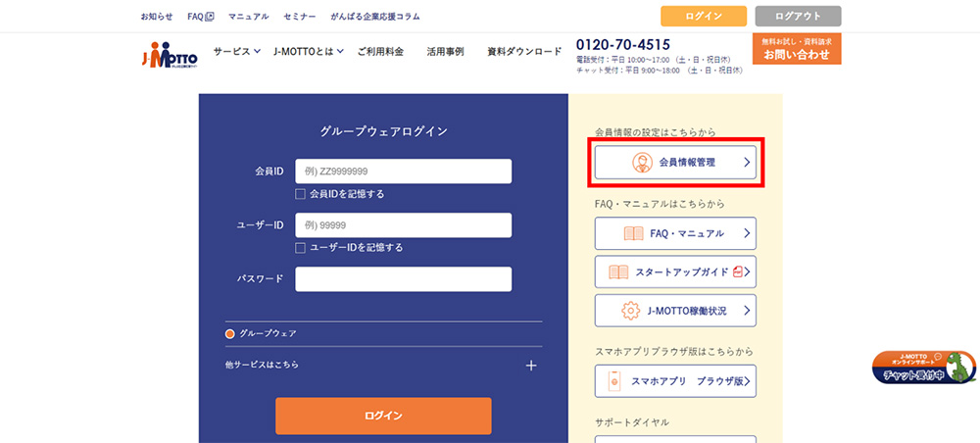Enable the 会員IDを記憶する checkbox
The height and width of the screenshot is (443, 980).
(x=301, y=194)
